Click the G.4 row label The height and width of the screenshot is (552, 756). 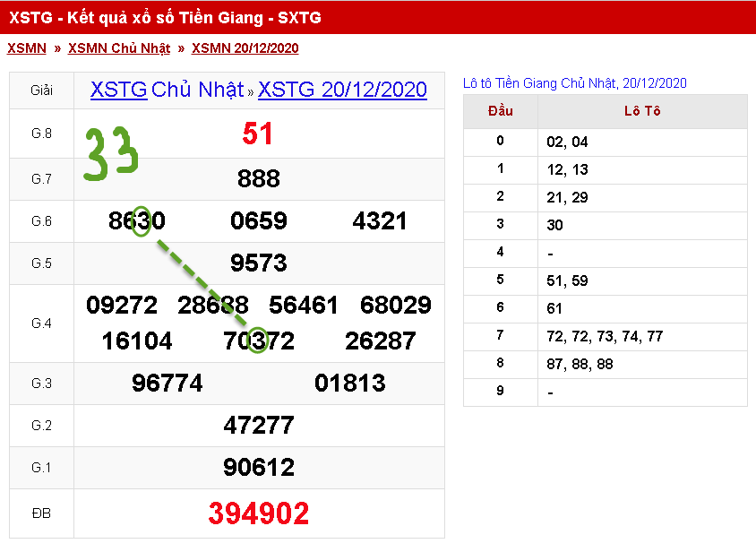pos(41,323)
